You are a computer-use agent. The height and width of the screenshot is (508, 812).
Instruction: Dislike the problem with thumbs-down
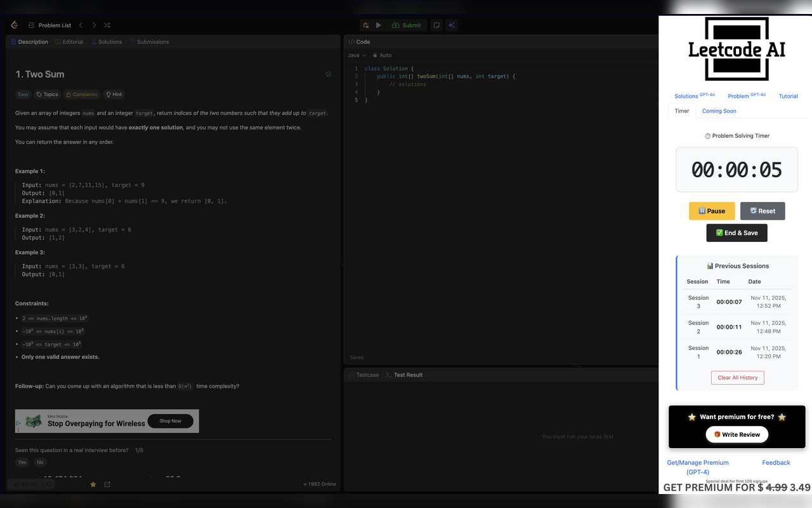(x=49, y=484)
